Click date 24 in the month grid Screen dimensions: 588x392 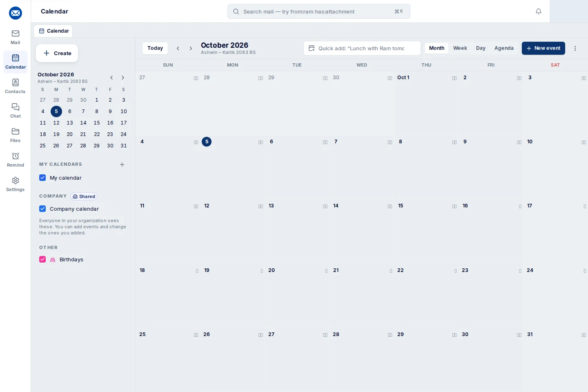tap(530, 270)
